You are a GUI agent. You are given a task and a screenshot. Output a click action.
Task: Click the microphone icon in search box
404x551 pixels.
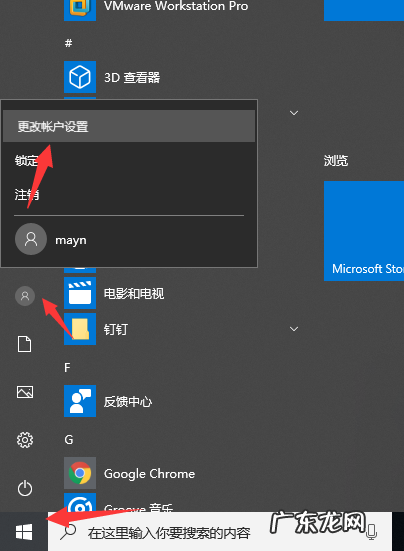[371, 532]
